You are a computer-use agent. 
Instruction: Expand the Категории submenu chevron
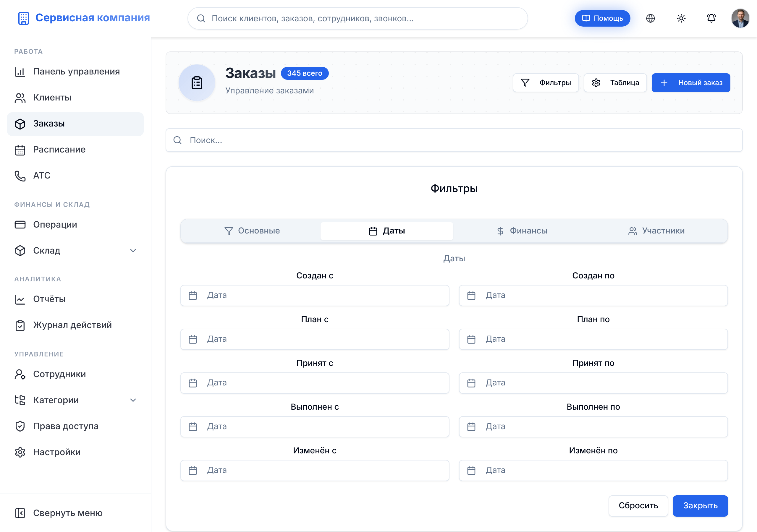(133, 400)
